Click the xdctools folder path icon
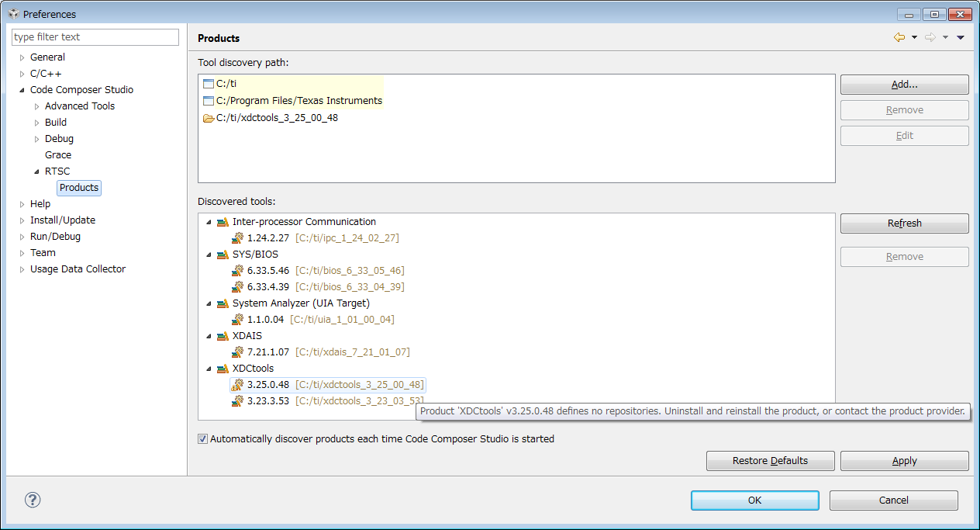The width and height of the screenshot is (980, 530). pos(208,118)
